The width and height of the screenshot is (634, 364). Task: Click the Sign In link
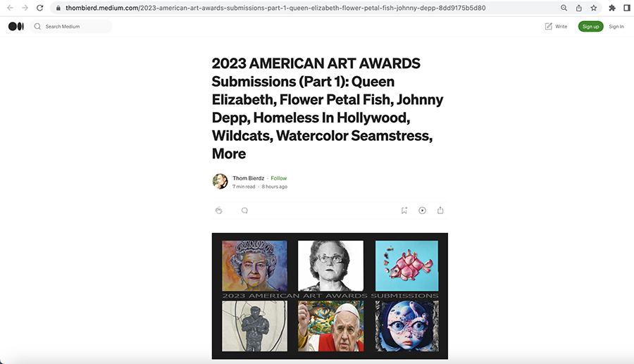tap(616, 26)
